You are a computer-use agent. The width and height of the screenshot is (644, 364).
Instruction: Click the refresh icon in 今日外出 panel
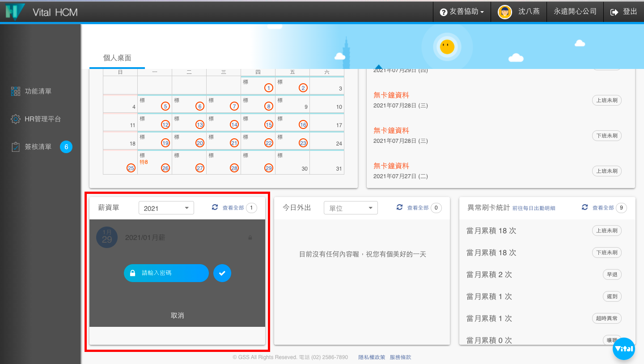click(x=400, y=207)
